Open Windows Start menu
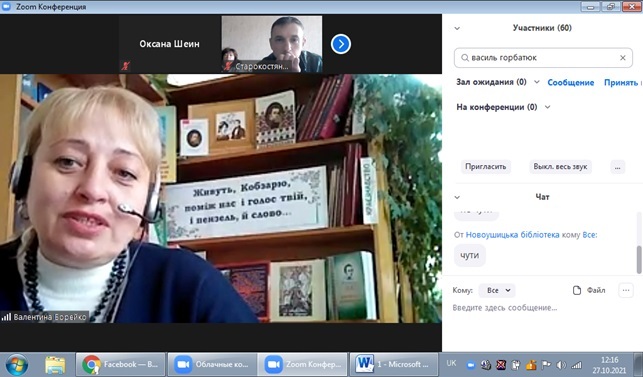This screenshot has height=377, width=643. coord(17,364)
